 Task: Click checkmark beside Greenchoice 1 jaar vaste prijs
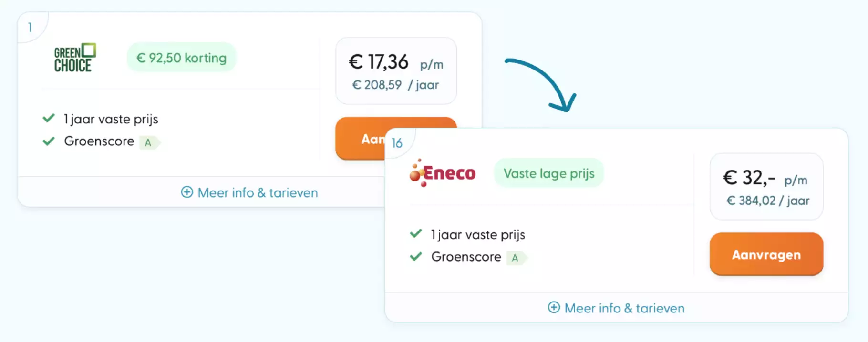point(49,118)
